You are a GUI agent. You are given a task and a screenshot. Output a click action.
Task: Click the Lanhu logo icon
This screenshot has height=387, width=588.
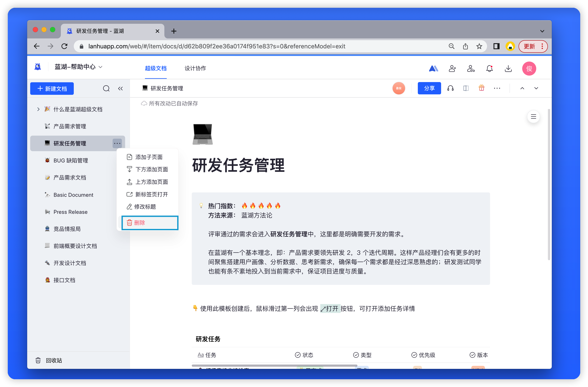pyautogui.click(x=38, y=67)
